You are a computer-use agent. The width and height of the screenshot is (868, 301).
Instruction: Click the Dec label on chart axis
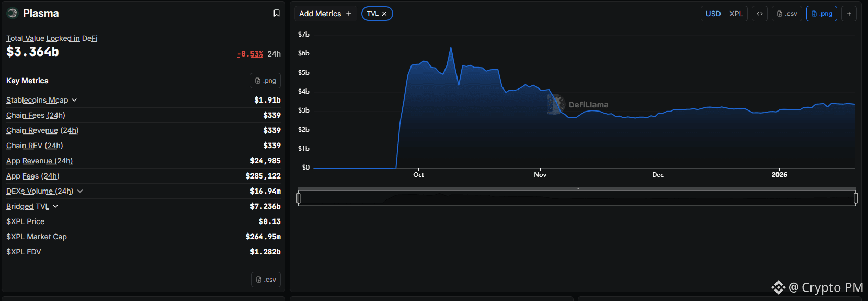[658, 175]
